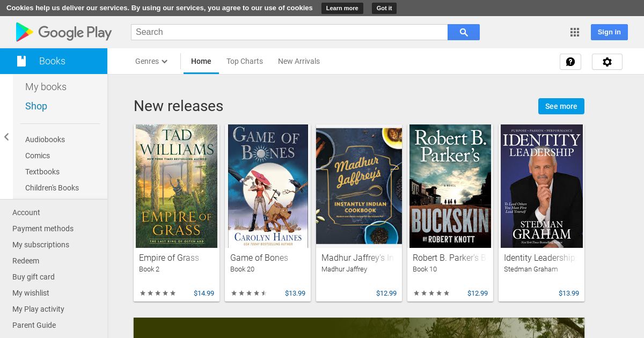This screenshot has height=338, width=644.
Task: Click Buy gift card link
Action: tap(33, 277)
